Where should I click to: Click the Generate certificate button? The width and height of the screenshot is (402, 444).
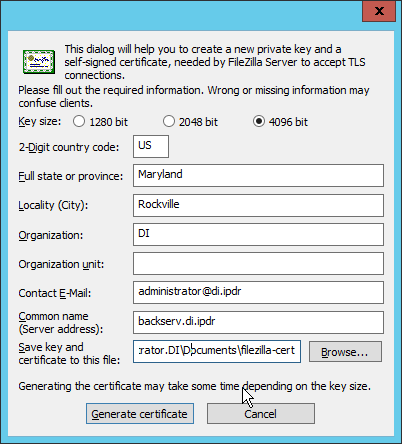click(140, 414)
